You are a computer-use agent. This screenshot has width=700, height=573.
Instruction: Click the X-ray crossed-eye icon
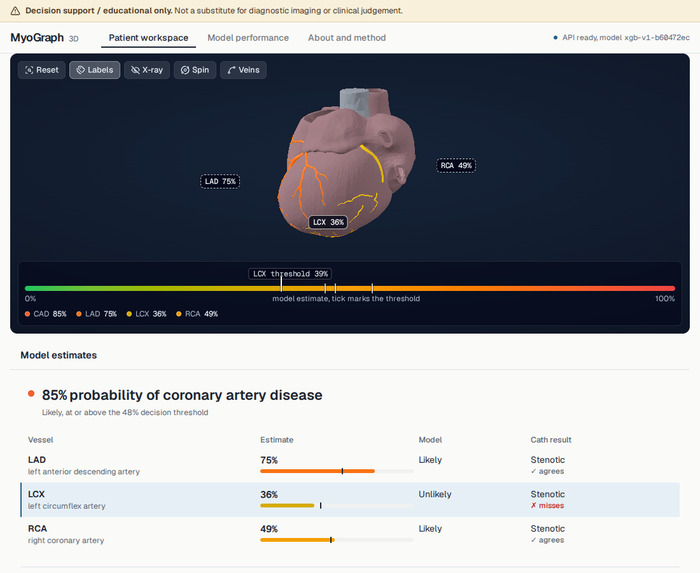[x=135, y=70]
